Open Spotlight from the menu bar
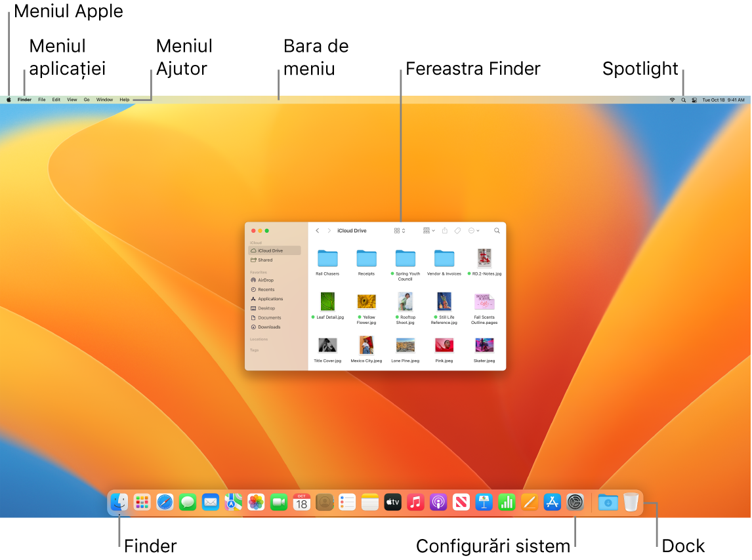 [683, 99]
